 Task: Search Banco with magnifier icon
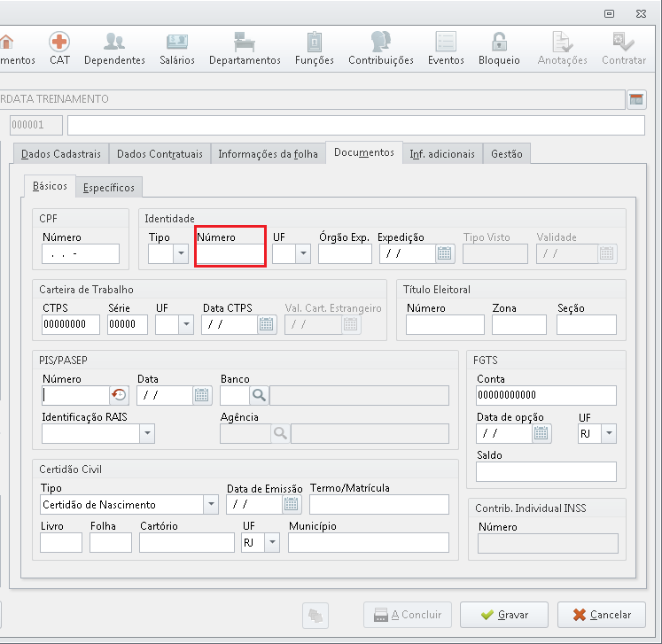[x=259, y=395]
